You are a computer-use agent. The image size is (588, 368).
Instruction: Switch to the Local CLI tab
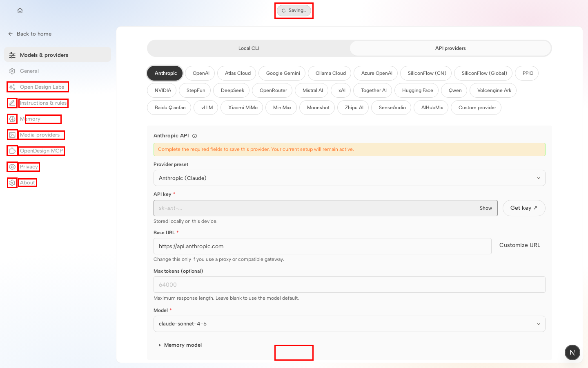249,48
